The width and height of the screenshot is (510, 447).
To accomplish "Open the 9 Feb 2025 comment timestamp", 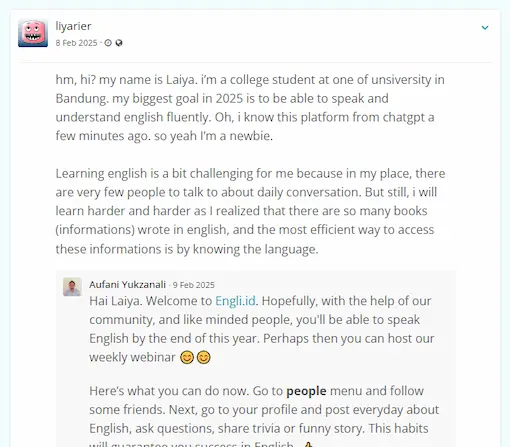I will [x=194, y=285].
